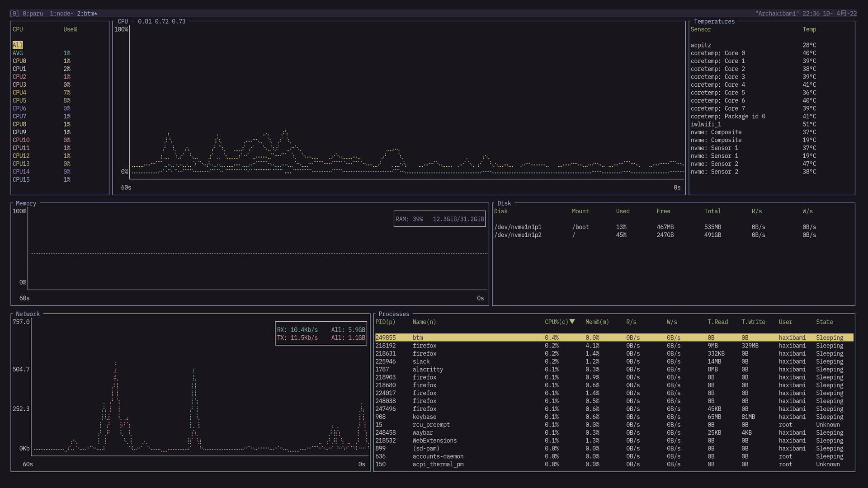Click the tmux clock in status bar

(811, 14)
